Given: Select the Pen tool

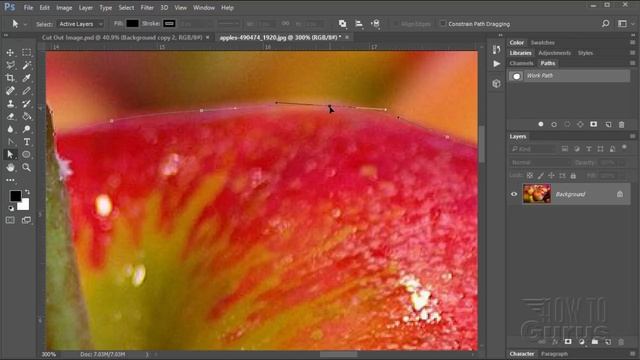Looking at the screenshot, I should click(10, 142).
